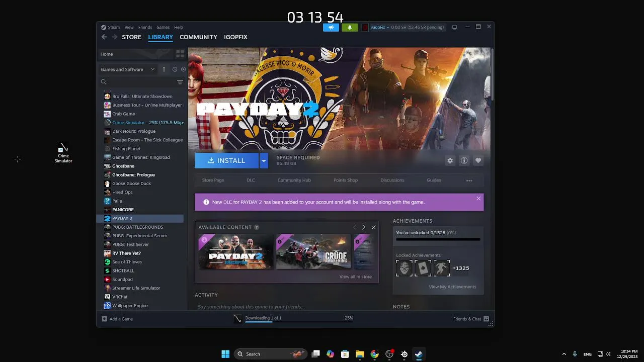The width and height of the screenshot is (644, 362).
Task: Open Task View on taskbar
Action: (315, 354)
